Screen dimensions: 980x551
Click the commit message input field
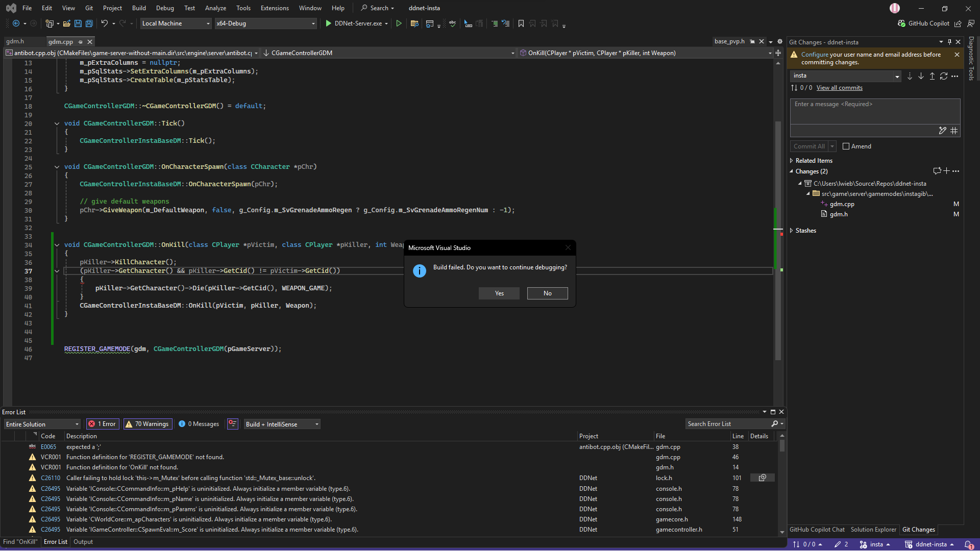pos(875,111)
